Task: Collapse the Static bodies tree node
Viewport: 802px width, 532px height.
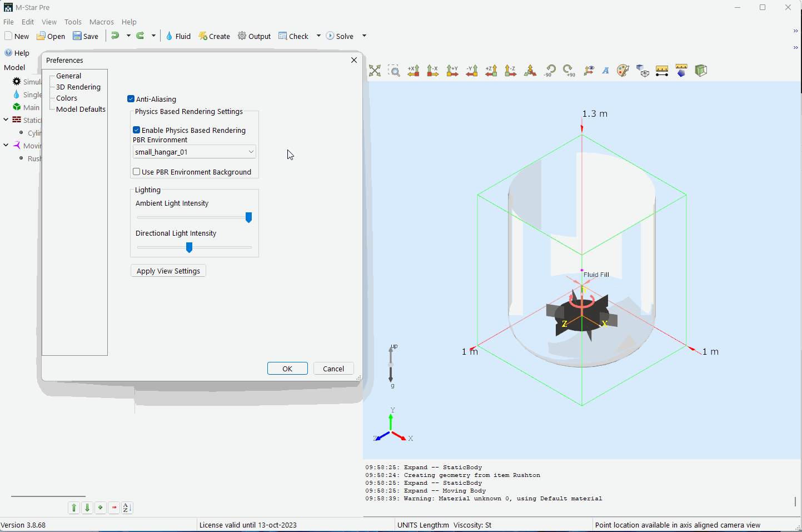Action: [x=6, y=120]
